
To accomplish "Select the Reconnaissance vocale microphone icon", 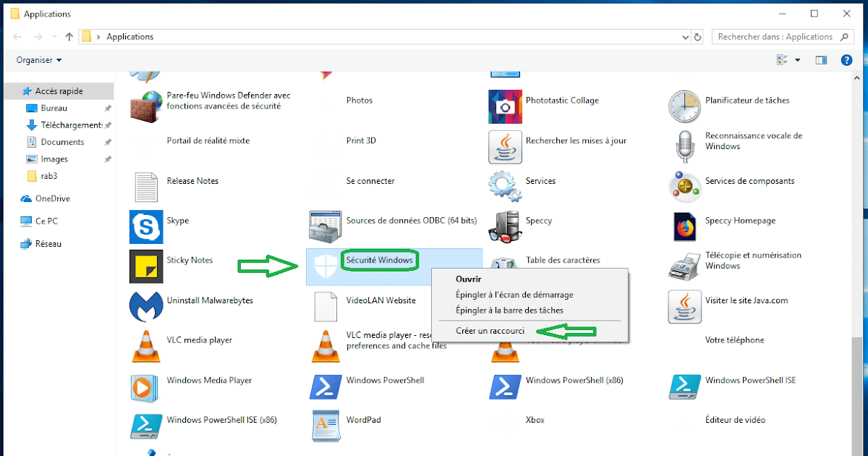I will click(684, 147).
